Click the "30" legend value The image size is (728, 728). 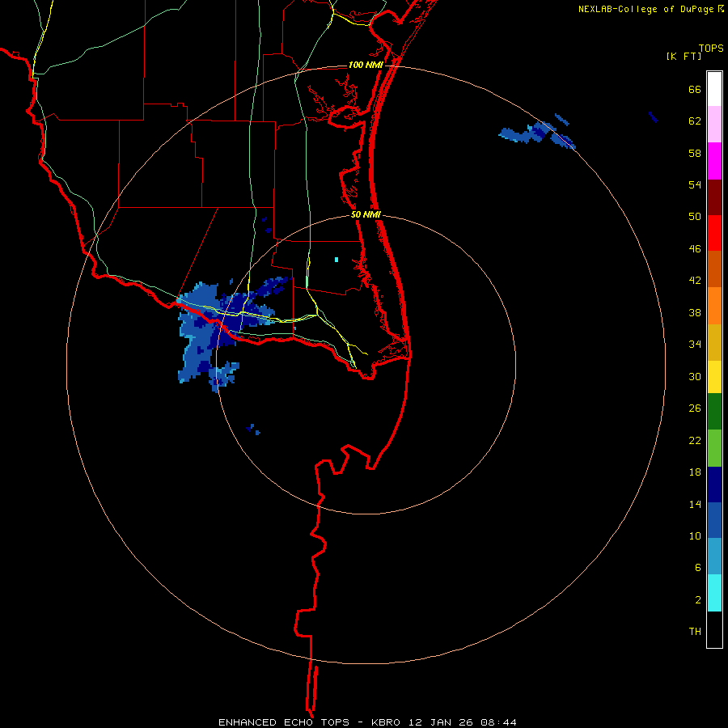695,376
